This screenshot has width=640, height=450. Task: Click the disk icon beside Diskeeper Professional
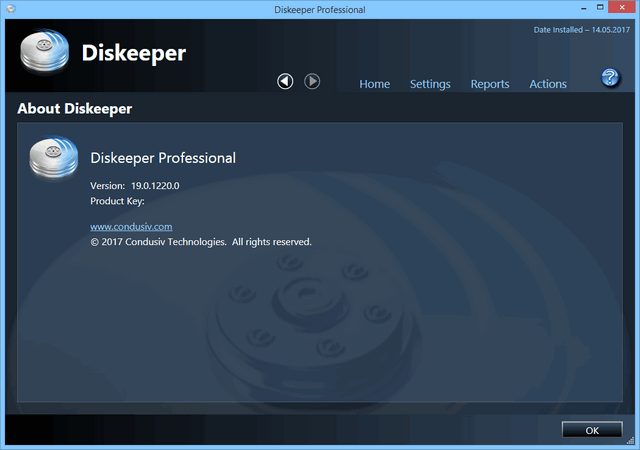54,160
